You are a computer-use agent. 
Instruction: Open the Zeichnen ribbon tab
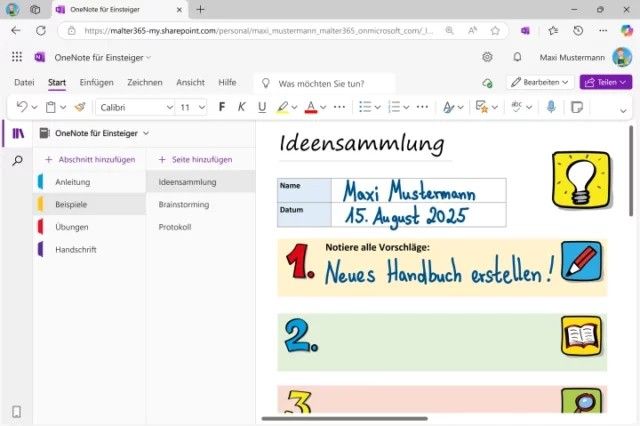(145, 82)
